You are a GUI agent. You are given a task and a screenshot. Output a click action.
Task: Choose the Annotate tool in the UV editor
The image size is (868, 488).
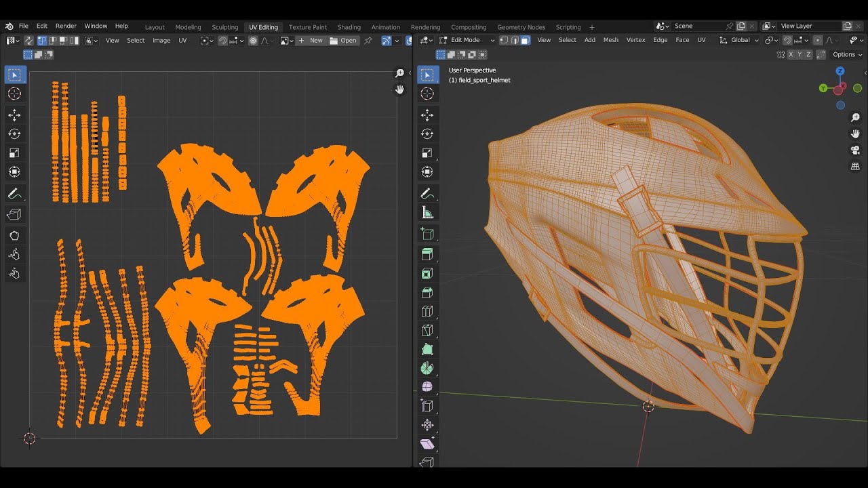tap(14, 194)
